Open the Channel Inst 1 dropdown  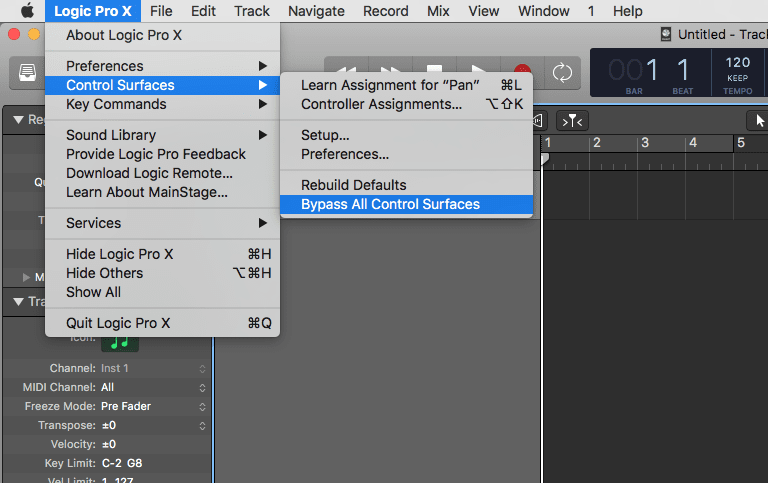point(153,368)
